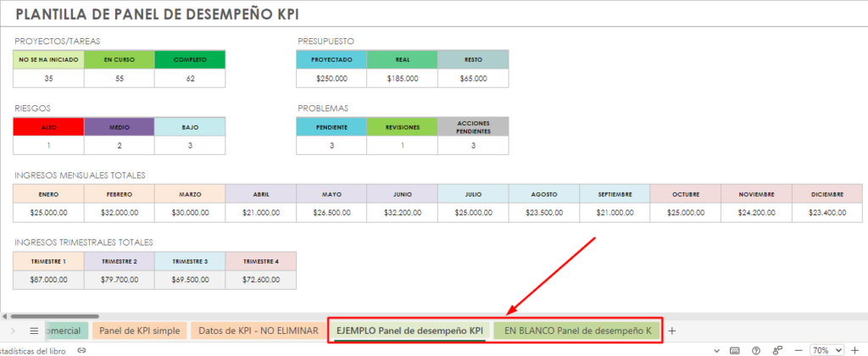Image resolution: width=868 pixels, height=356 pixels.
Task: Select the $32.200,00 June income cell
Action: [x=403, y=213]
